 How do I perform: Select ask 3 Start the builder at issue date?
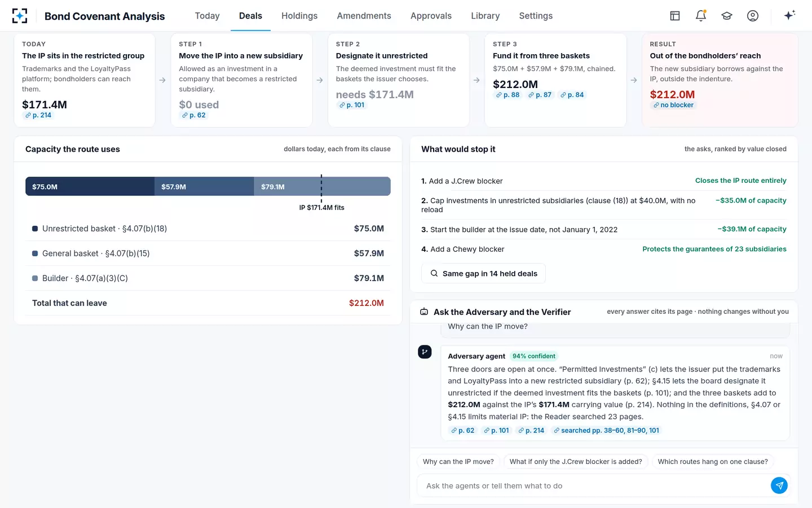604,229
